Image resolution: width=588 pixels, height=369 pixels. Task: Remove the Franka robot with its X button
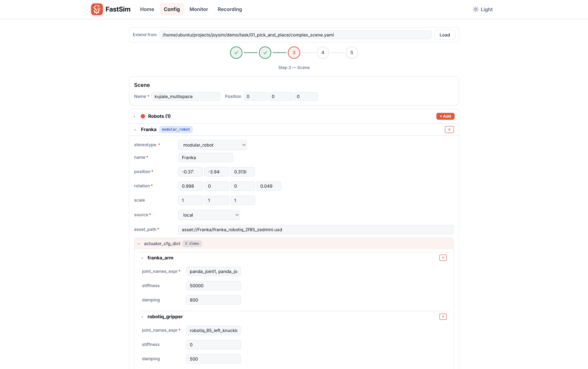click(449, 129)
